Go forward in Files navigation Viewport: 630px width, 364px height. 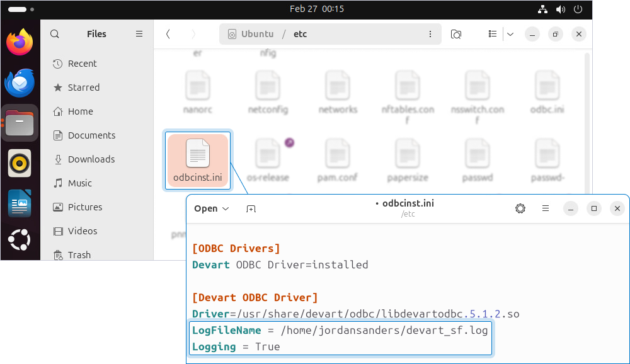[x=193, y=34]
